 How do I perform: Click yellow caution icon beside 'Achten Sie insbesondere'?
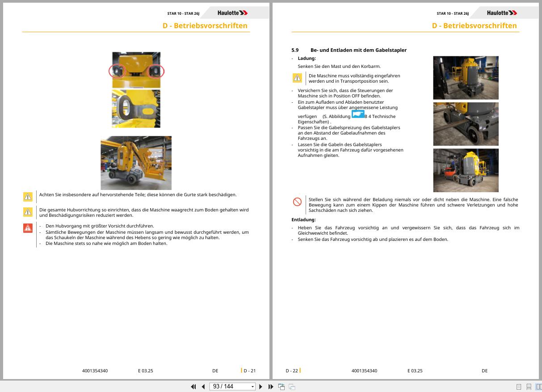coord(28,197)
